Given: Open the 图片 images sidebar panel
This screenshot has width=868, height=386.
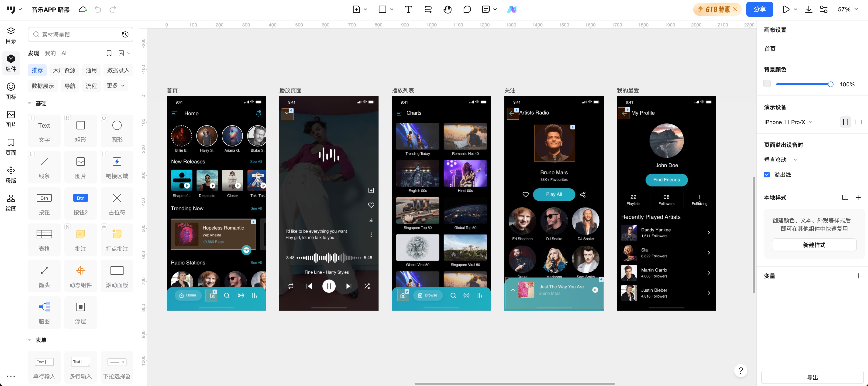Looking at the screenshot, I should (x=11, y=119).
